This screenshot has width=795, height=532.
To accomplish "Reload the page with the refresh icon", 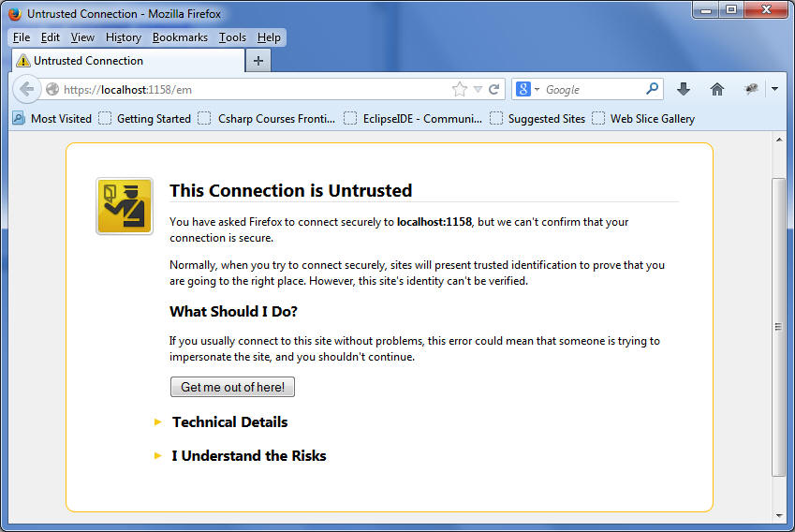I will point(493,90).
